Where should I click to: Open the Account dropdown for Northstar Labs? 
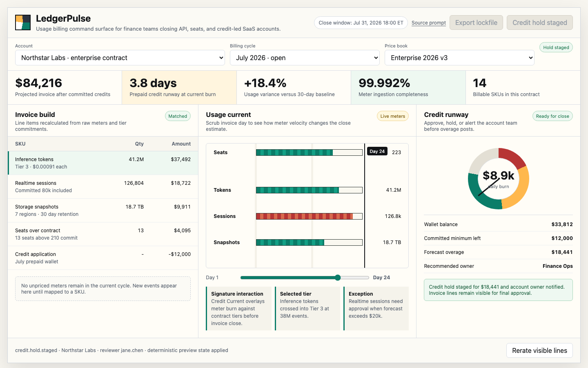point(120,58)
